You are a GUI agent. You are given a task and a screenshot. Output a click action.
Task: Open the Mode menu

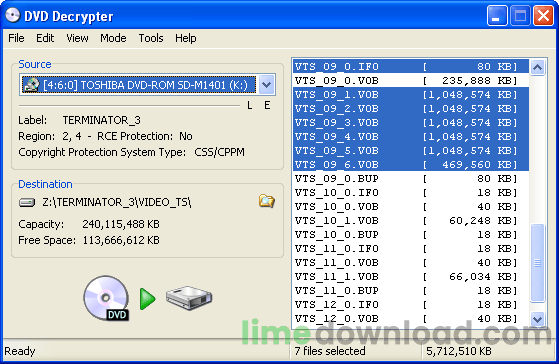click(113, 38)
